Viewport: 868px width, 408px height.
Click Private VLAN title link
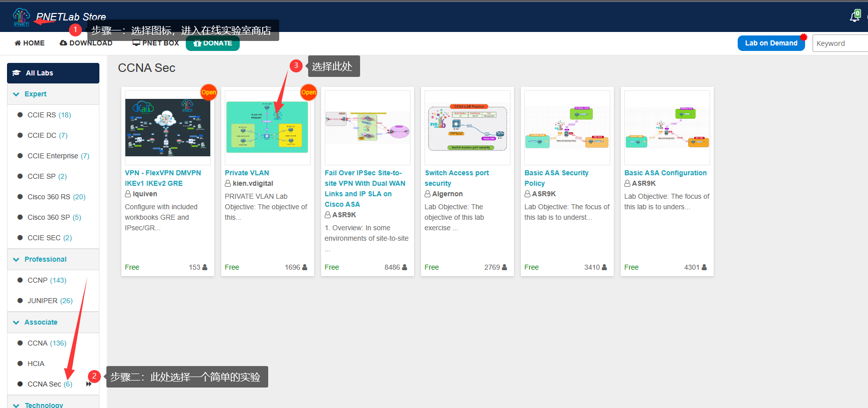click(247, 173)
